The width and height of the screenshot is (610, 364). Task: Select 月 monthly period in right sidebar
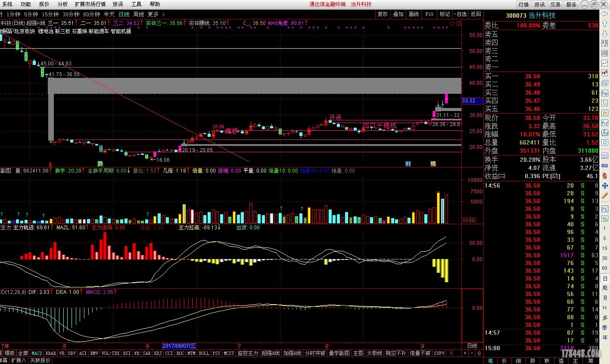click(605, 298)
